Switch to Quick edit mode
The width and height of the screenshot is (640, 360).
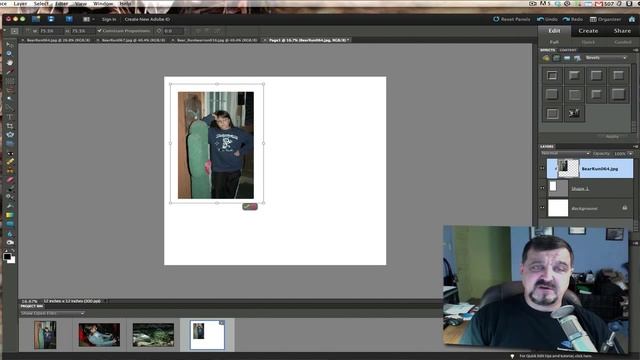point(588,42)
